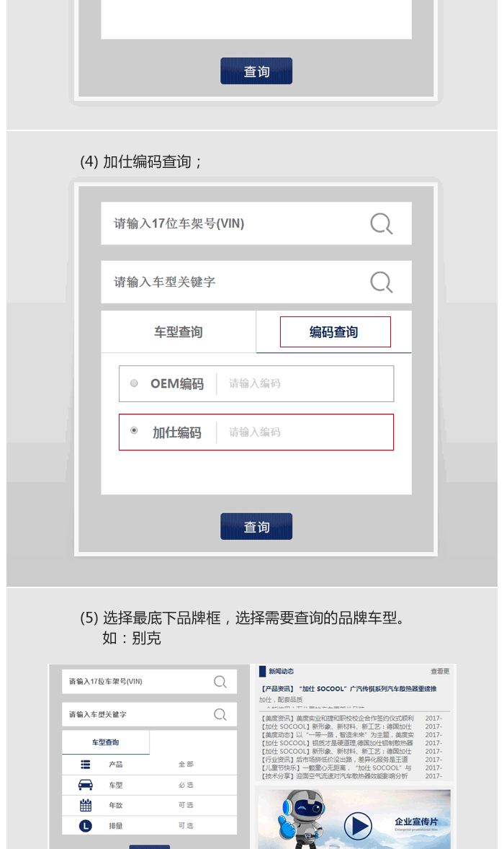Open the 车型 必选 selector row
Viewport: 504px width, 849px height.
pyautogui.click(x=150, y=785)
